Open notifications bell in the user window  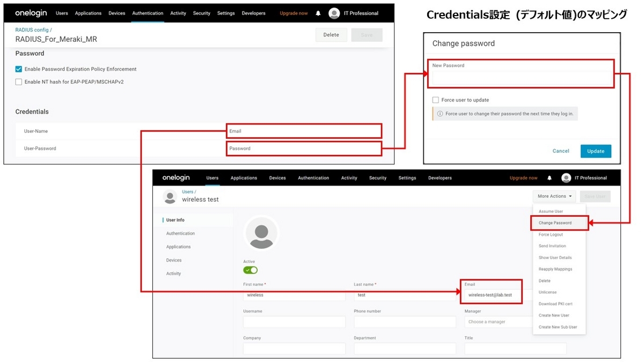[550, 178]
